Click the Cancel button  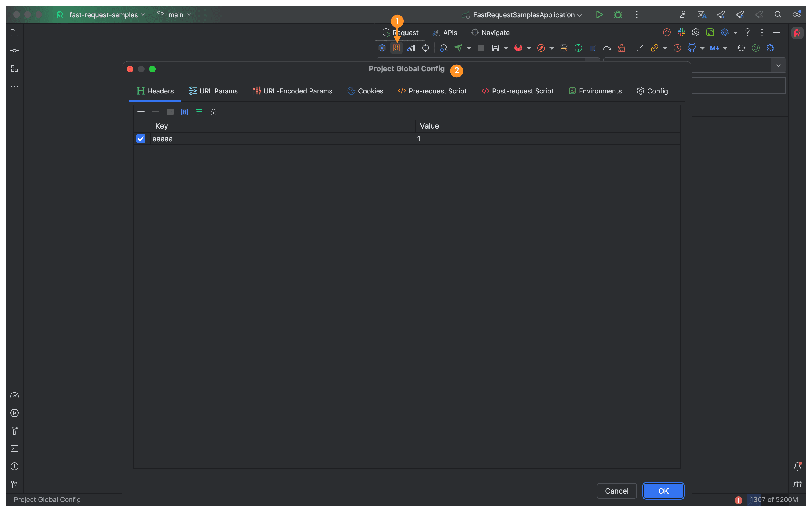617,491
